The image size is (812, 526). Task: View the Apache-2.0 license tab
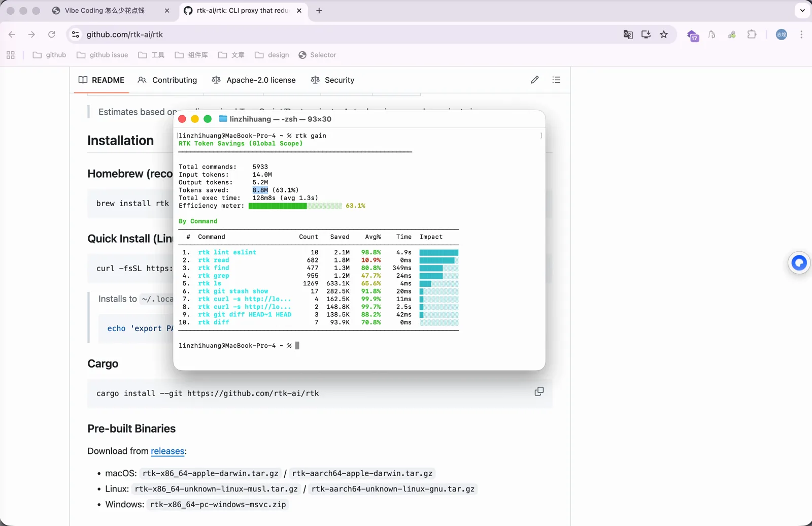254,80
